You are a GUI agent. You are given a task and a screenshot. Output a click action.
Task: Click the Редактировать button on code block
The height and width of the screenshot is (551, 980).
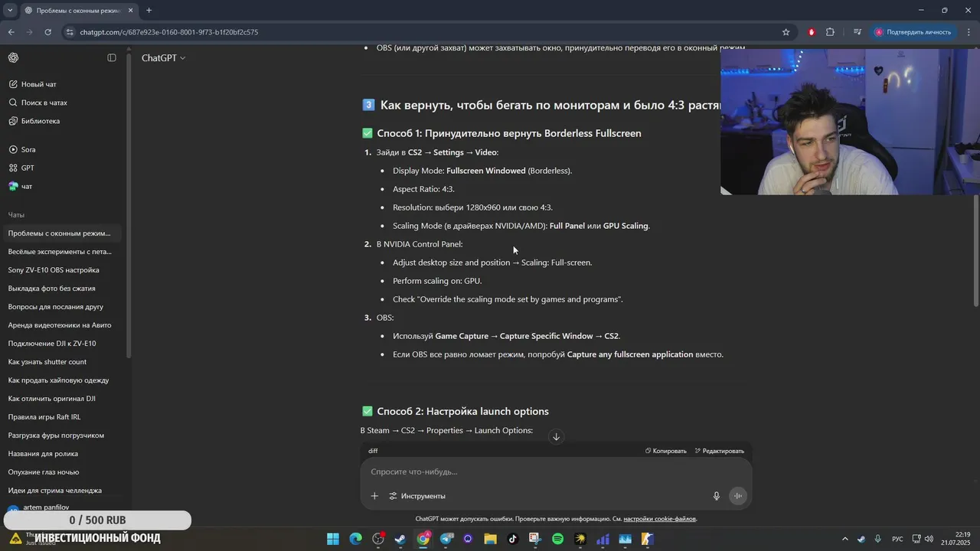[720, 451]
